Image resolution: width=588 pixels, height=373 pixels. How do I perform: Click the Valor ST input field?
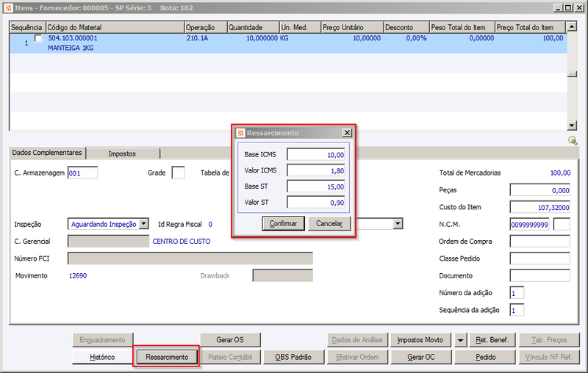coord(316,202)
